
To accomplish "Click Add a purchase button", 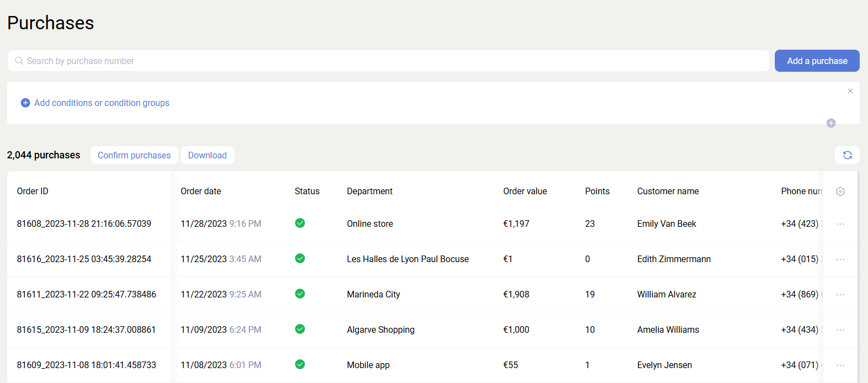I will (817, 61).
